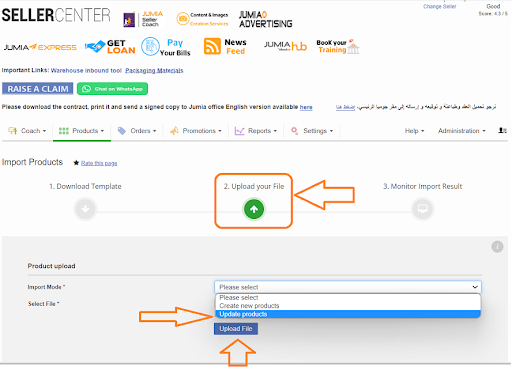Click the star icon beside Rate this page

pyautogui.click(x=76, y=163)
